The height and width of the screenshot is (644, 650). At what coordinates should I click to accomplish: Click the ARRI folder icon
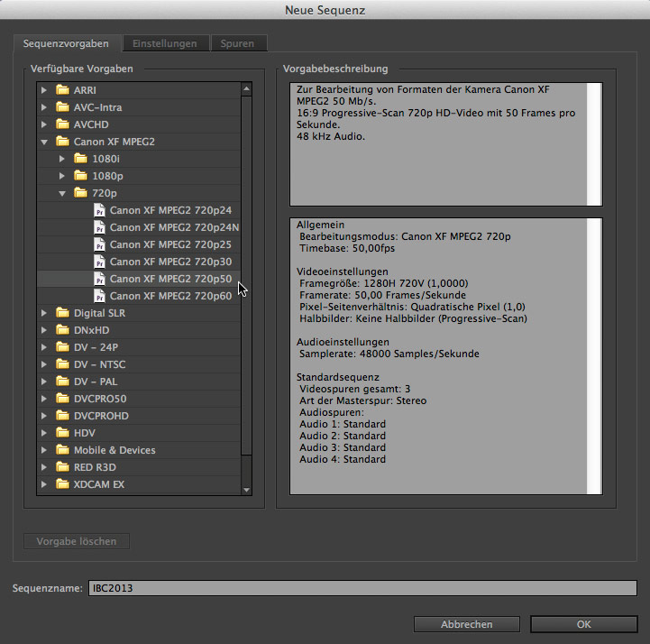tap(62, 90)
